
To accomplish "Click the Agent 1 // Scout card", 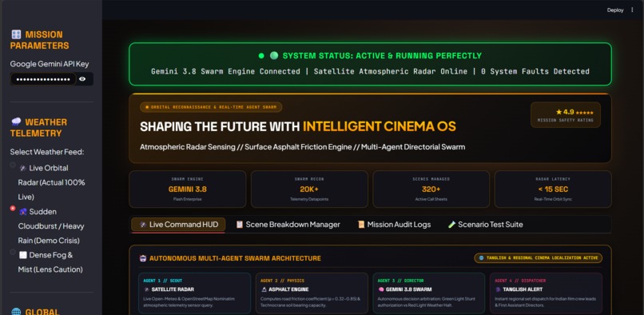I will tap(194, 293).
